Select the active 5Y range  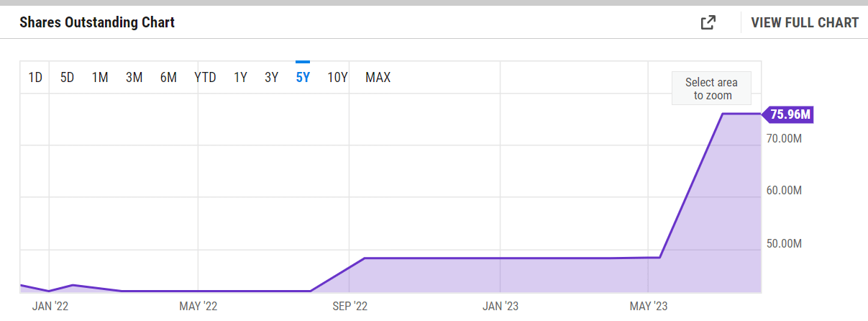(303, 77)
